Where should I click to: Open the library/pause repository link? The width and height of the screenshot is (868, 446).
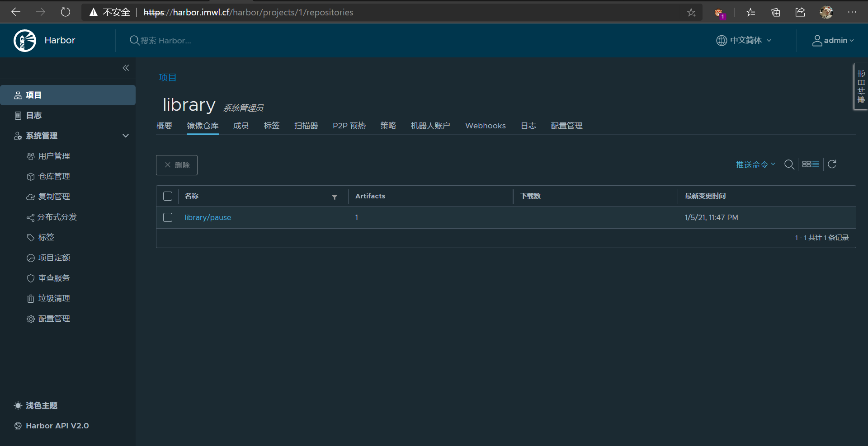point(208,217)
